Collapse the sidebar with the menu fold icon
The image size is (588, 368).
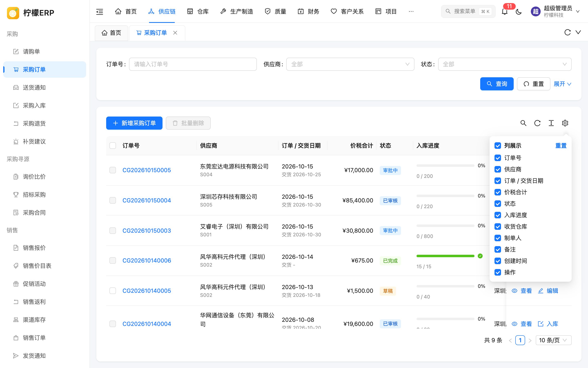click(100, 11)
